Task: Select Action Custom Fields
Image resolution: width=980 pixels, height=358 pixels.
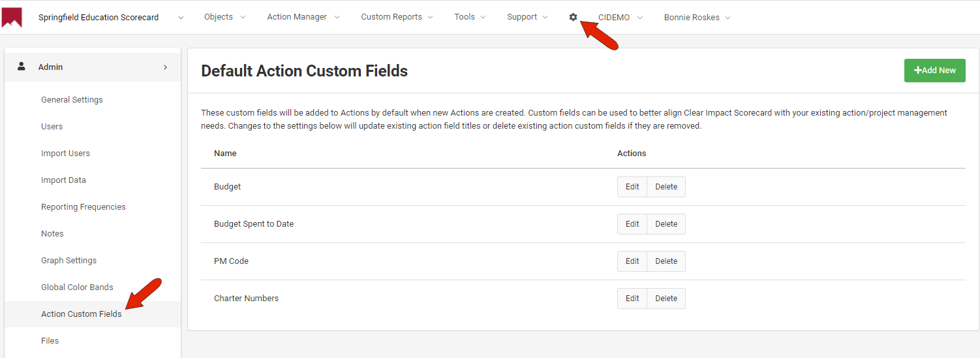Action: pos(82,314)
